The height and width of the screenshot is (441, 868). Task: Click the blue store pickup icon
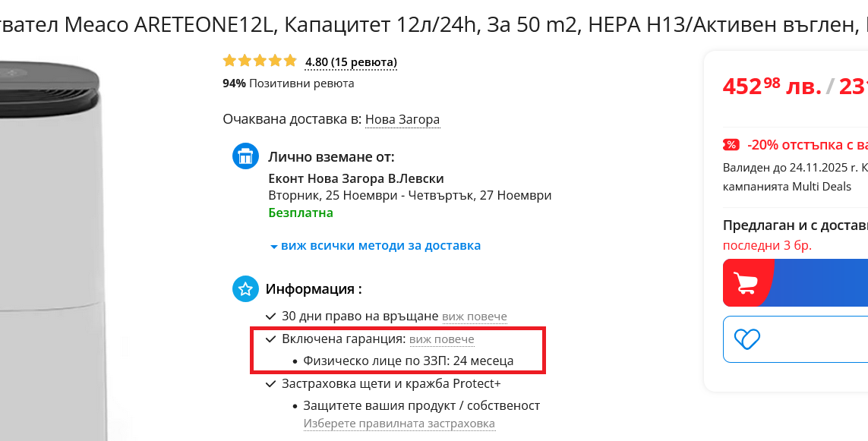click(x=245, y=157)
